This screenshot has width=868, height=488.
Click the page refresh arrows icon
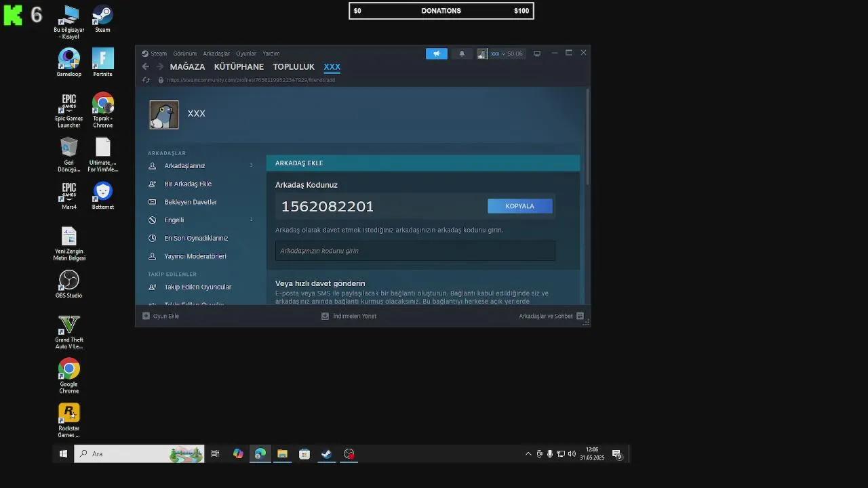146,79
